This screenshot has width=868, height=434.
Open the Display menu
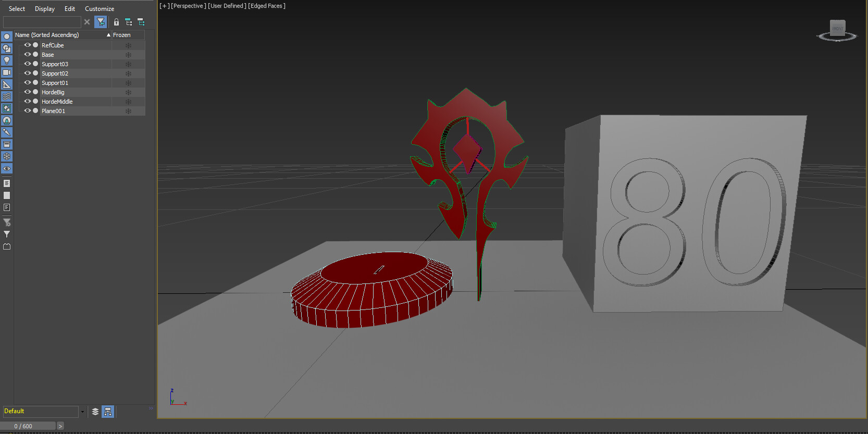click(x=45, y=9)
